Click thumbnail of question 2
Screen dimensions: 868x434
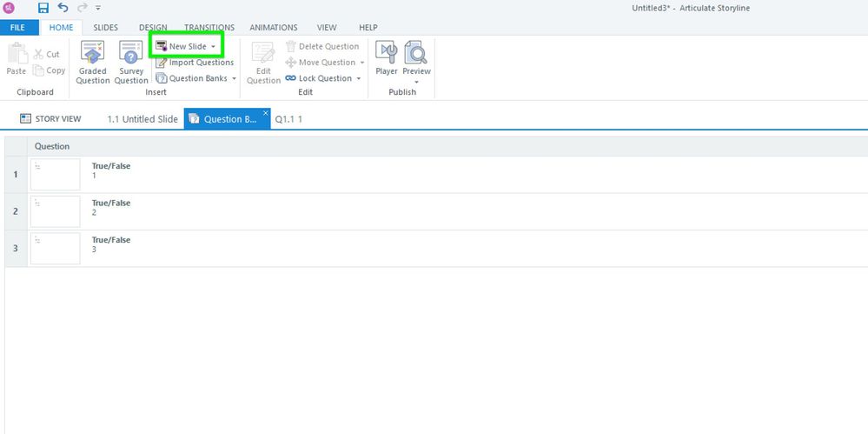(x=56, y=211)
